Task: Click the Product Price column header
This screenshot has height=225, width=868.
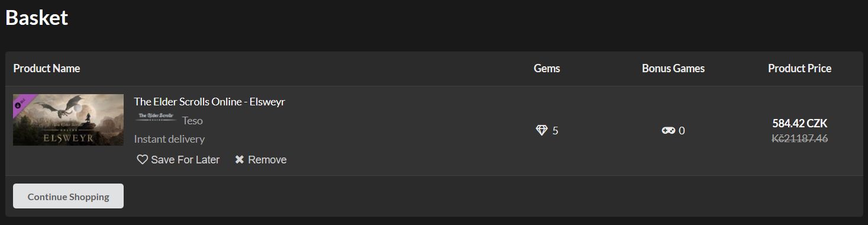Action: coord(799,69)
